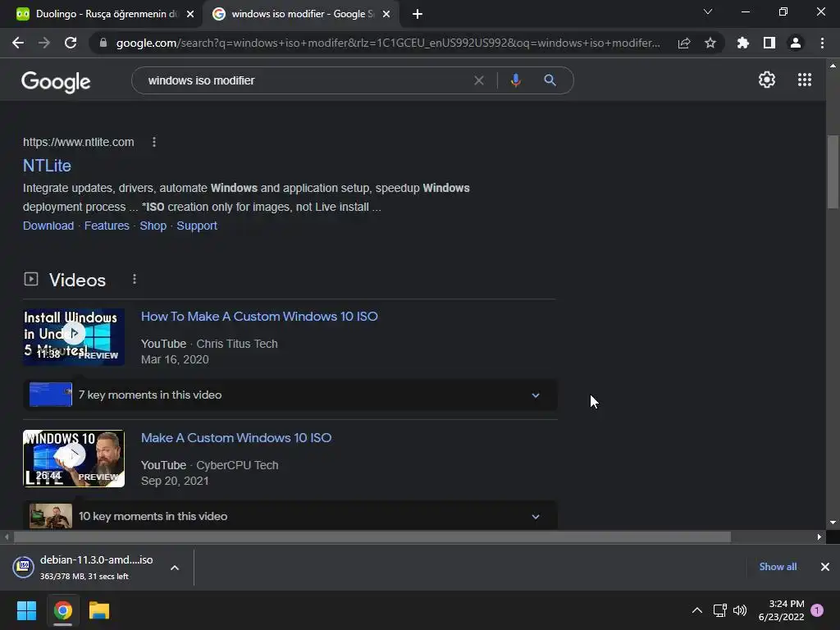Open Make A Custom Windows 10 ISO video

[236, 438]
